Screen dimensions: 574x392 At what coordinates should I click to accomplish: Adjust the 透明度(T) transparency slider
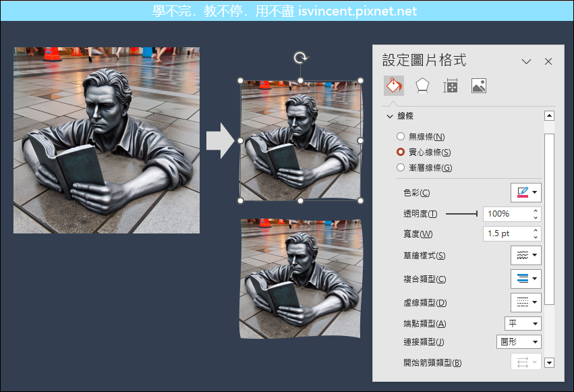point(461,214)
